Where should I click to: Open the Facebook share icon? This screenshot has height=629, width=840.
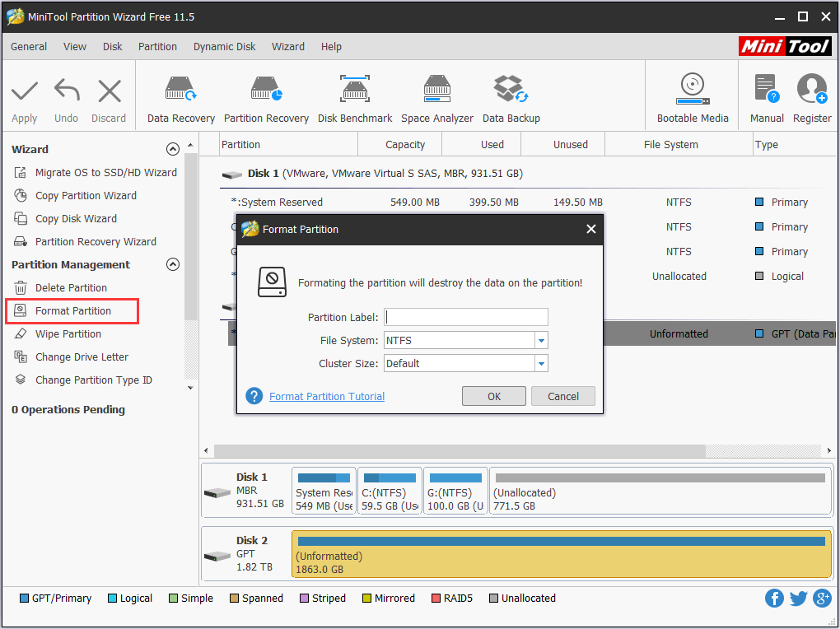click(774, 598)
